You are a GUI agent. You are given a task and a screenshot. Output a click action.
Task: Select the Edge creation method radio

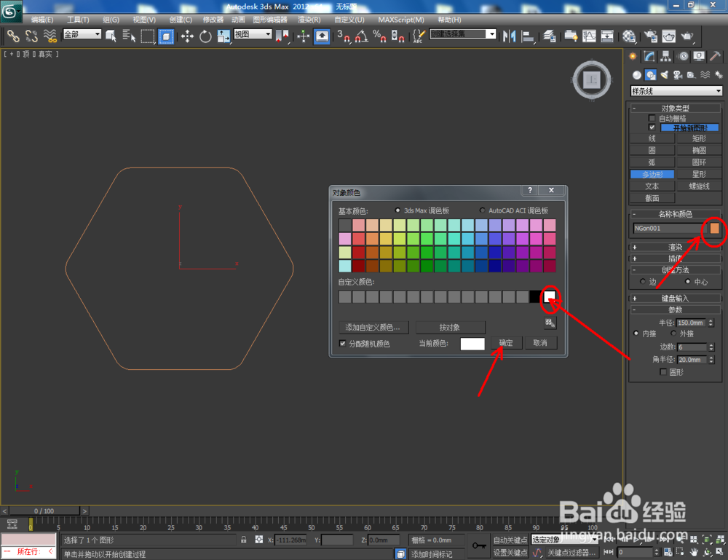pyautogui.click(x=643, y=281)
